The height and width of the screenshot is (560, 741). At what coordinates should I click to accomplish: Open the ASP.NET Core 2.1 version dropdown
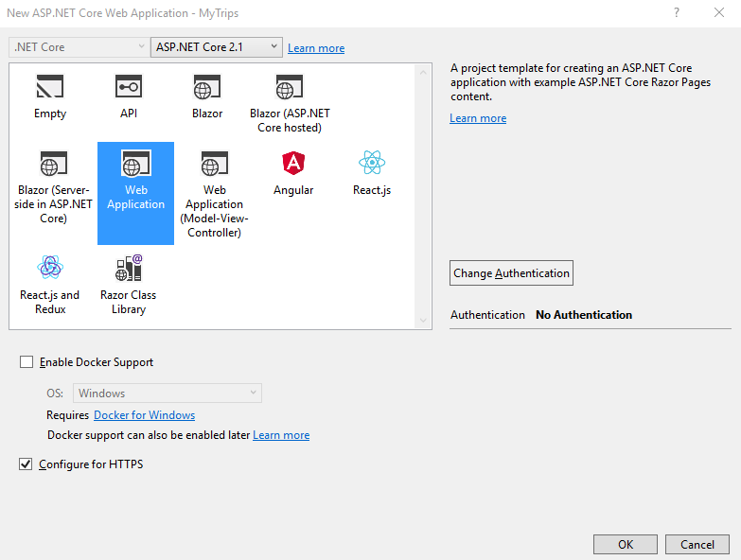217,47
